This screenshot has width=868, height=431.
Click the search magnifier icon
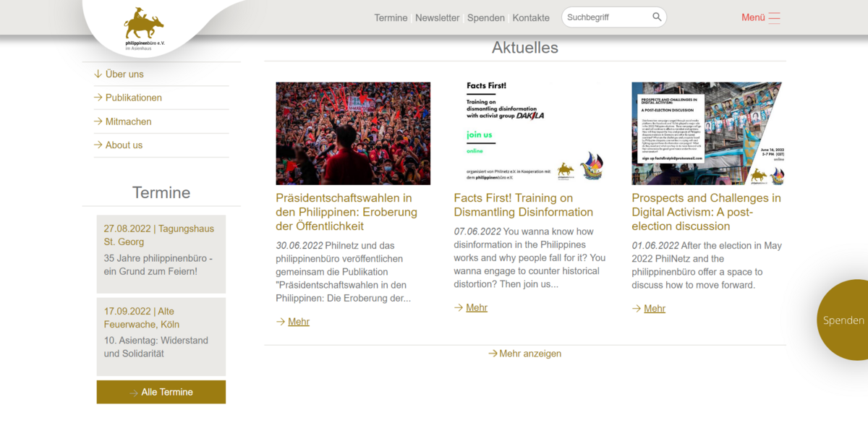click(x=657, y=17)
